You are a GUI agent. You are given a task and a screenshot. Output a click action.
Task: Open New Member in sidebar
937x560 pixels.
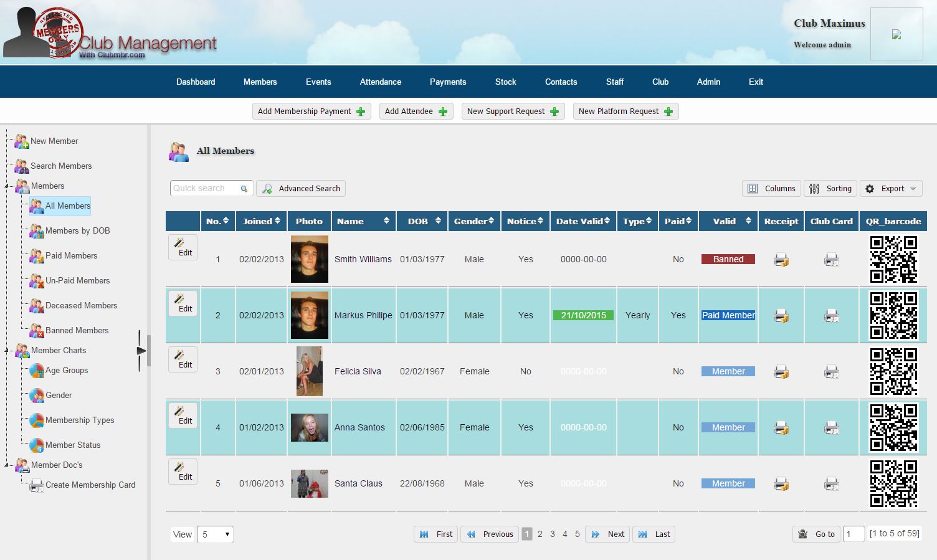click(x=47, y=141)
